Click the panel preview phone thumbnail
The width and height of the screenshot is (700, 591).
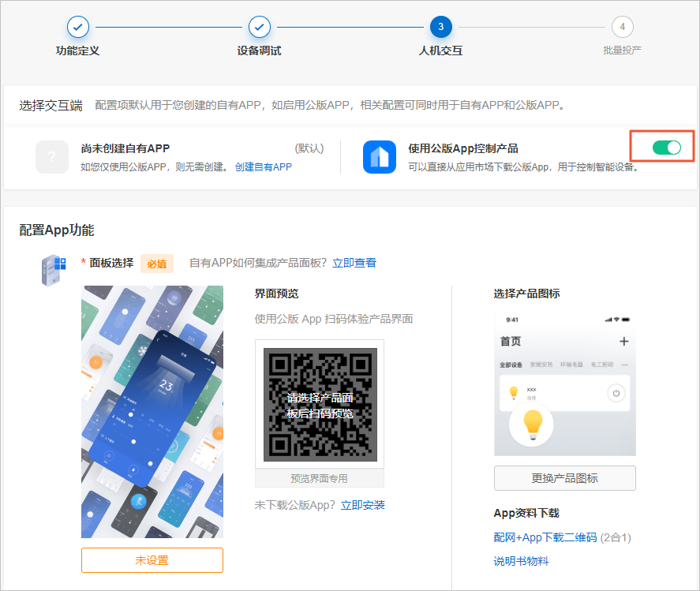point(152,412)
